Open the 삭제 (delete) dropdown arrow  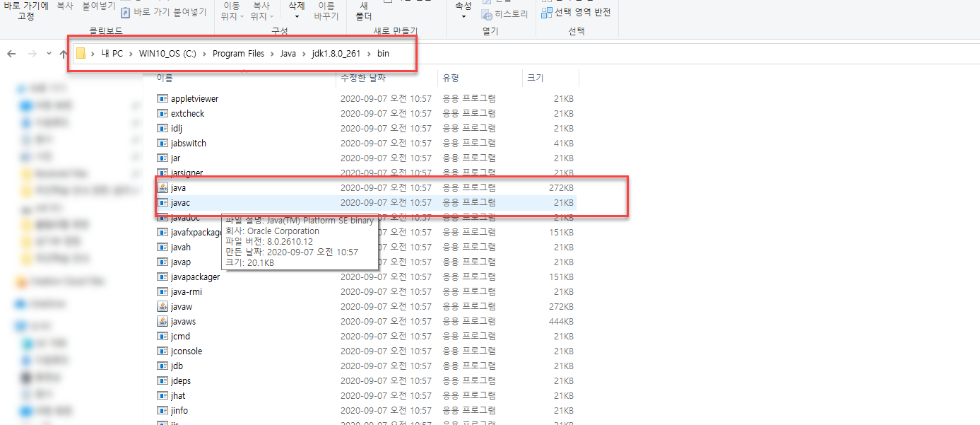click(297, 16)
